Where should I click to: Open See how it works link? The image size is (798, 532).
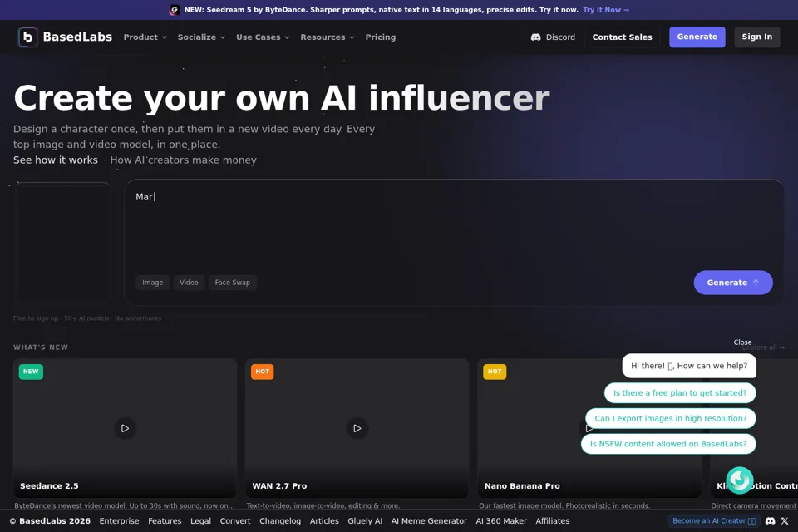(x=56, y=160)
